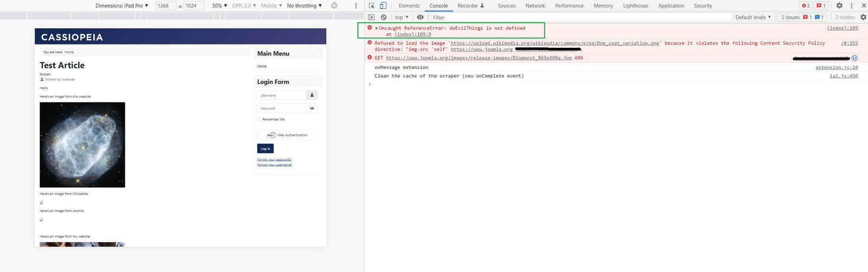Switch to the Elements tab
This screenshot has height=272, width=868.
pos(409,5)
